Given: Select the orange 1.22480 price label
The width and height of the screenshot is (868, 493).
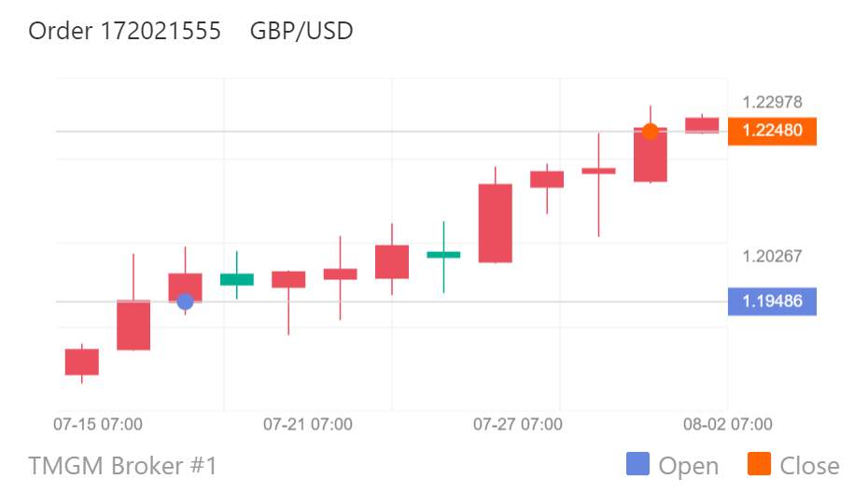Looking at the screenshot, I should pyautogui.click(x=772, y=131).
